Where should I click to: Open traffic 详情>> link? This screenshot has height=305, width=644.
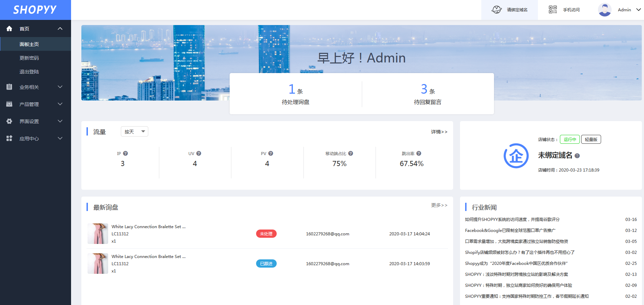439,132
